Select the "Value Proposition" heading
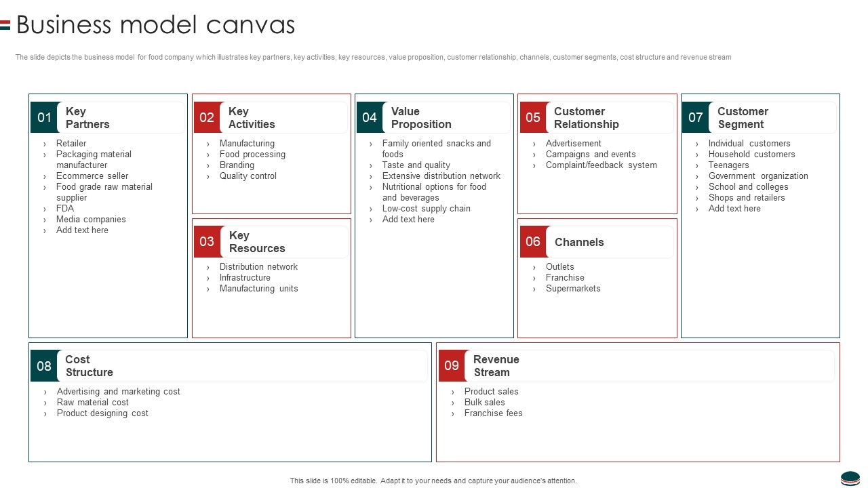 coord(421,118)
